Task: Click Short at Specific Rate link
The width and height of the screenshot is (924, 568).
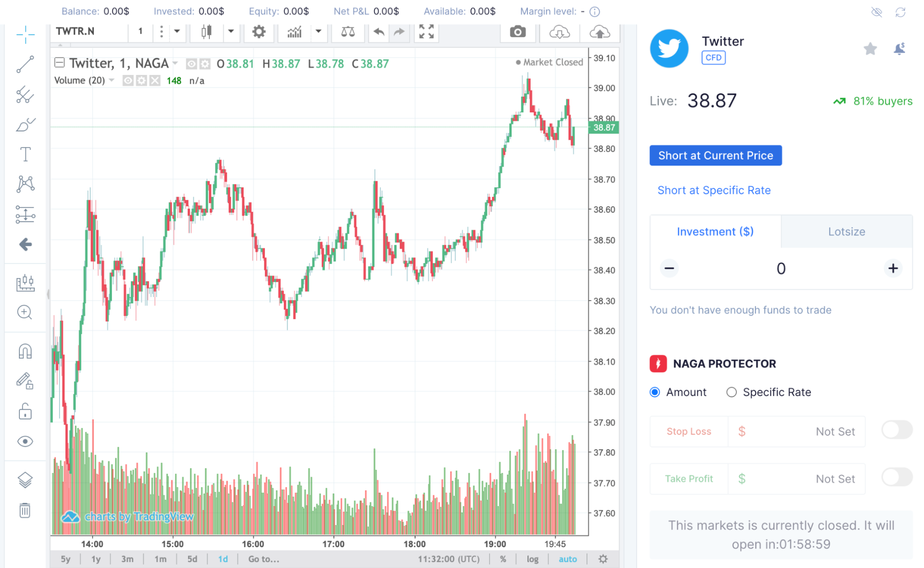Action: 714,190
